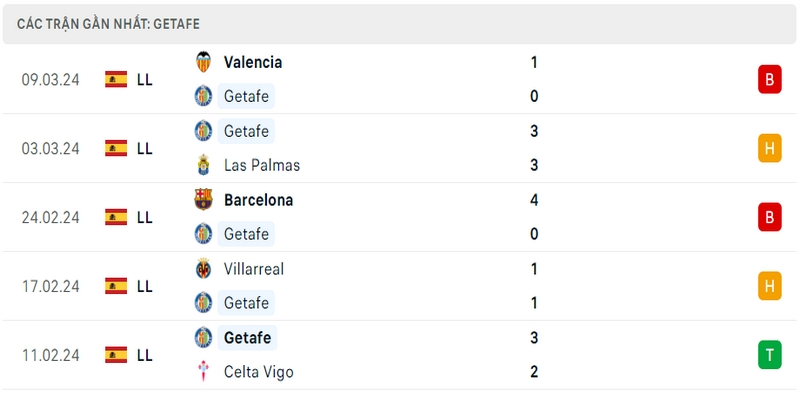Image resolution: width=800 pixels, height=400 pixels.
Task: Click Spain flag on the 09.03.24 row
Action: pos(116,79)
